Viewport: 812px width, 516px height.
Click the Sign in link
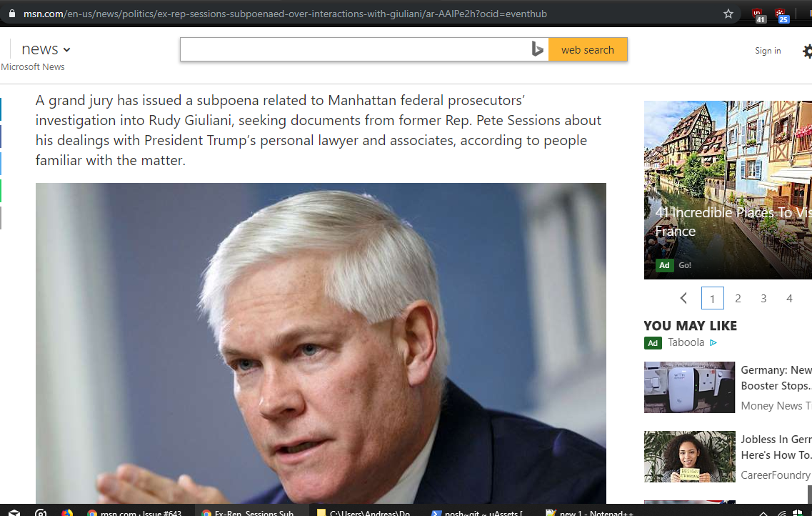[768, 51]
